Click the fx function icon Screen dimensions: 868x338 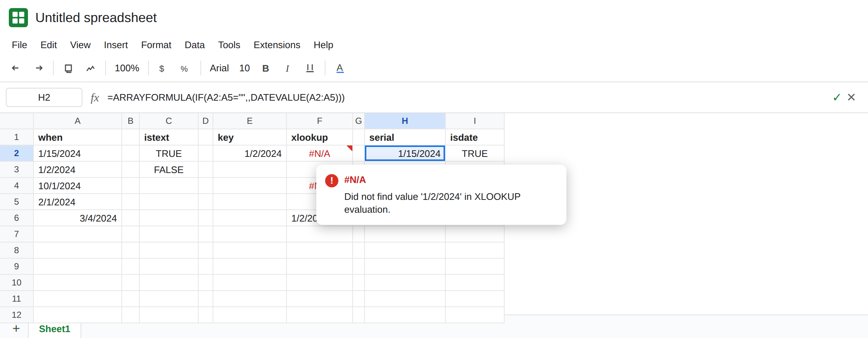click(x=95, y=98)
